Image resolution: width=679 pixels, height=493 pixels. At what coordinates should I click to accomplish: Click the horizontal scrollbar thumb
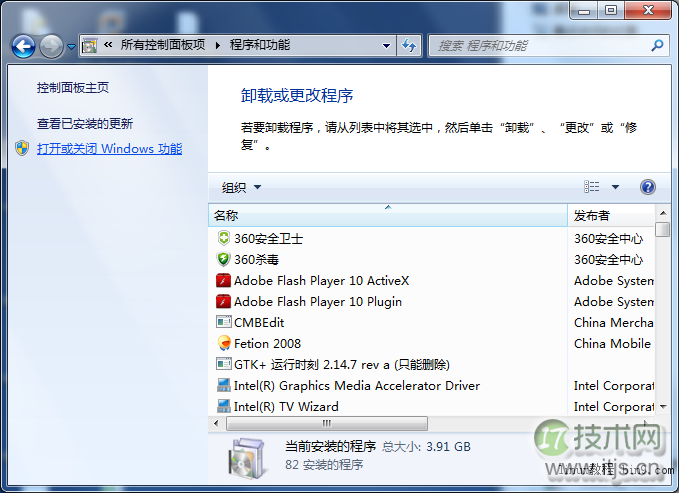point(327,423)
